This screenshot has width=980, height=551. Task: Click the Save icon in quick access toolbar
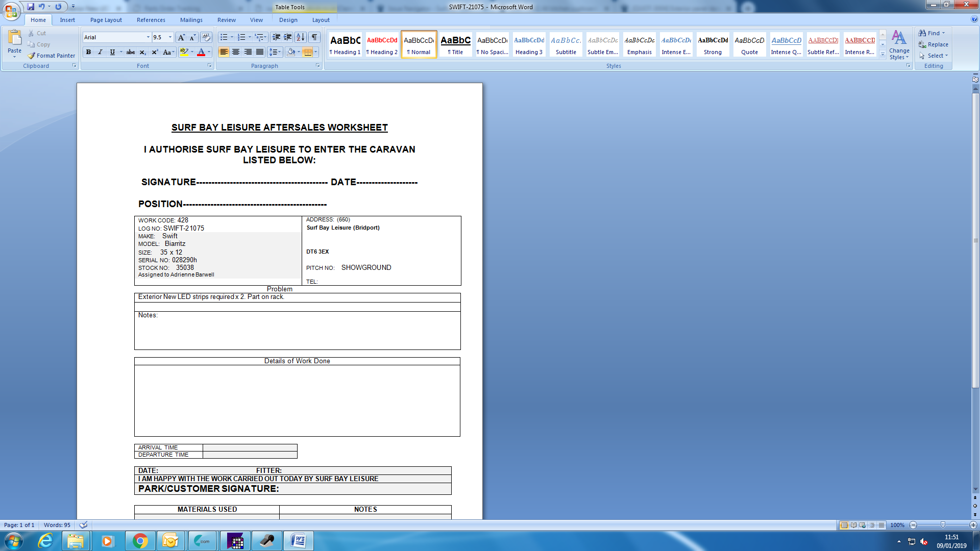click(x=31, y=7)
